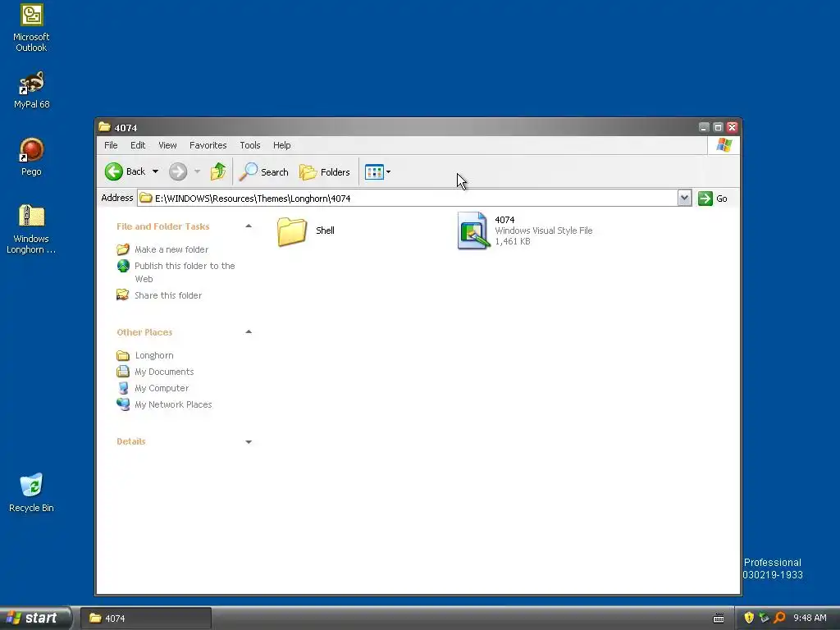Click Publish this folder to the Web
Screen dimensions: 840x630
coord(176,272)
